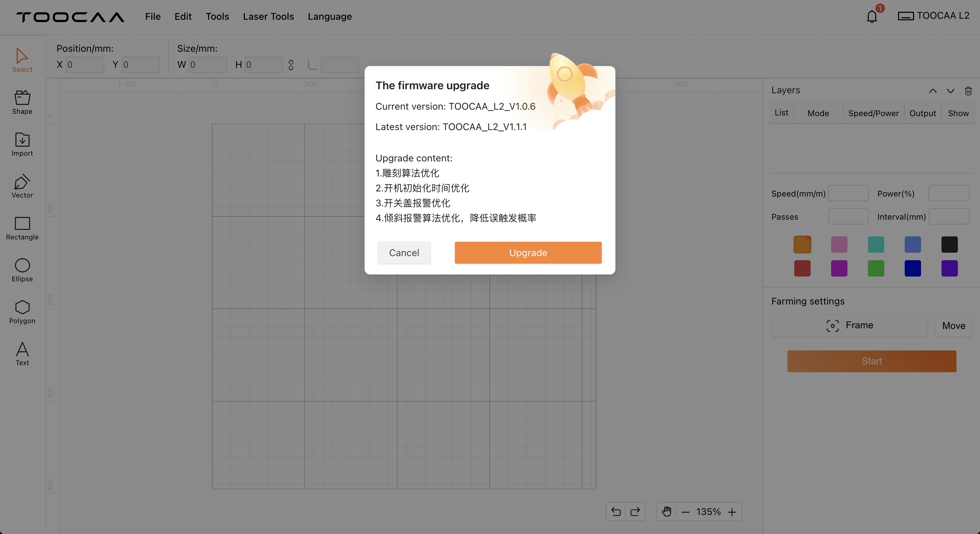The height and width of the screenshot is (534, 980).
Task: Open the Language menu
Action: tap(330, 16)
